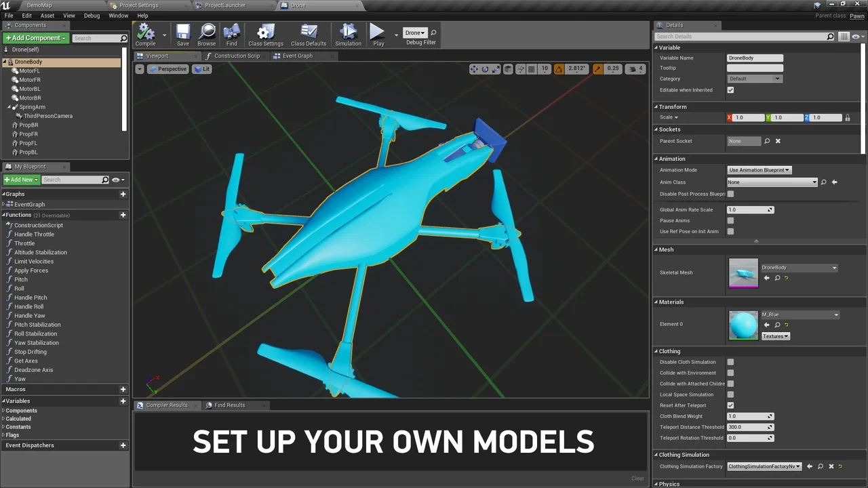Enable the Pause Anims checkbox
This screenshot has width=868, height=488.
pos(730,220)
